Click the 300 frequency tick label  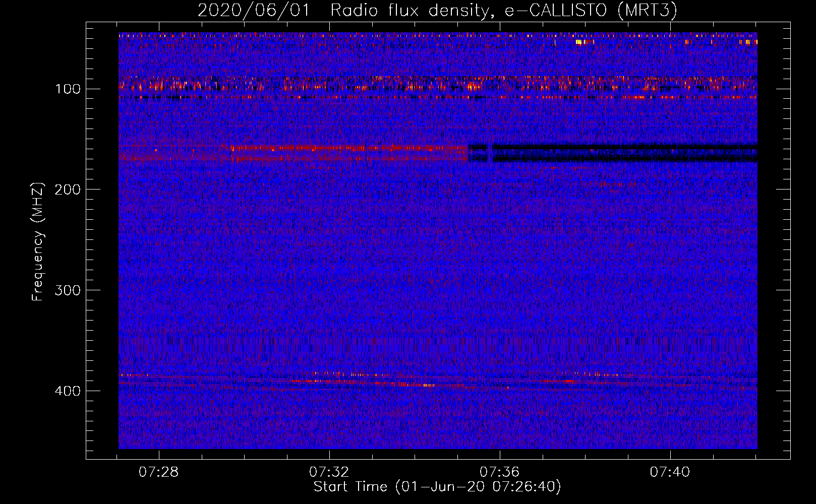(x=68, y=290)
